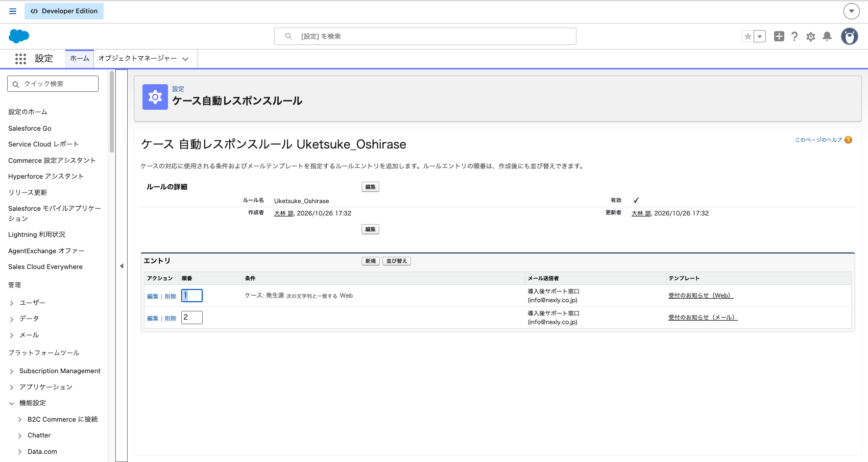Click the upper 編集 button in rule details
The height and width of the screenshot is (462, 868).
coord(370,187)
